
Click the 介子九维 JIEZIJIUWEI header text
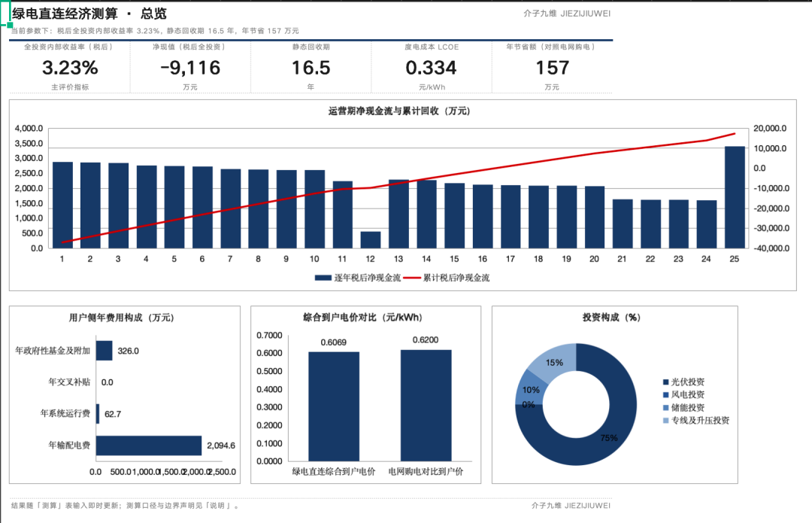567,14
